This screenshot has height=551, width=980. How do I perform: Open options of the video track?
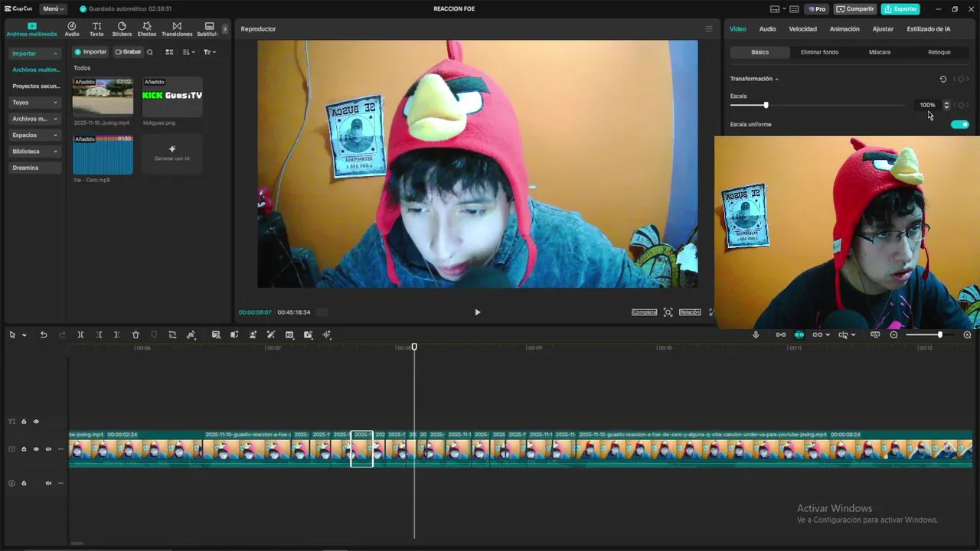tap(60, 449)
